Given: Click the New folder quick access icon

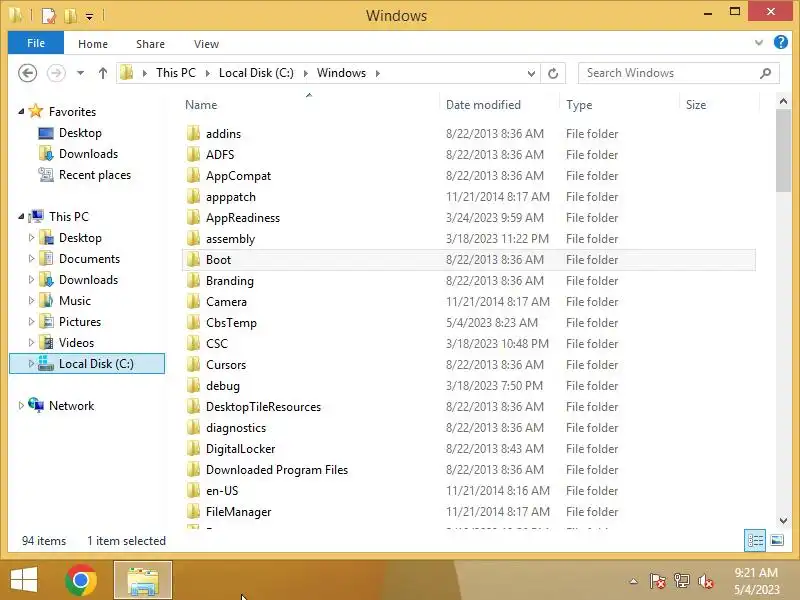Looking at the screenshot, I should coord(70,16).
